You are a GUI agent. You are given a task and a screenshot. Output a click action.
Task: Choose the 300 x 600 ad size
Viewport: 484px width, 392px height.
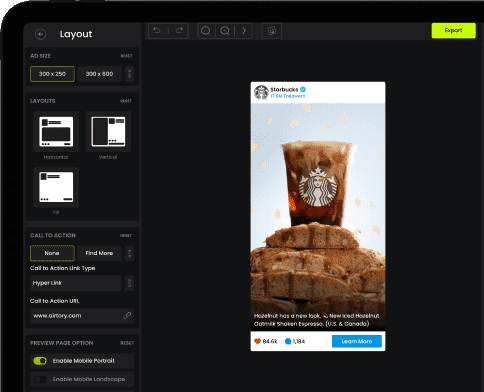[99, 74]
